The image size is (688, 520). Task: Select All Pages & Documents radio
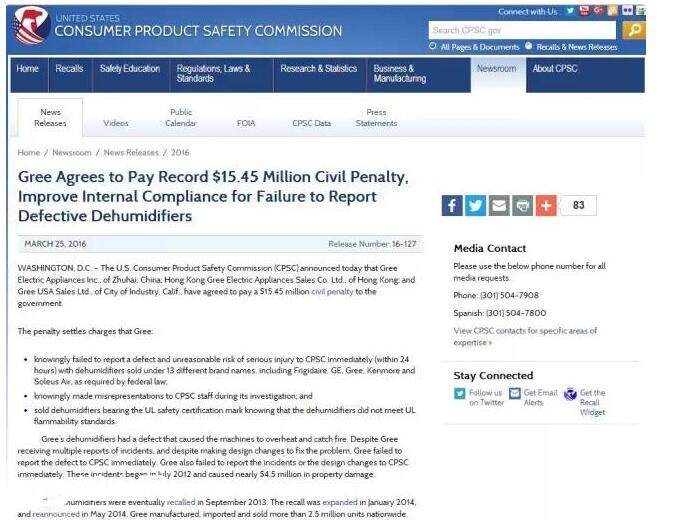coord(433,46)
